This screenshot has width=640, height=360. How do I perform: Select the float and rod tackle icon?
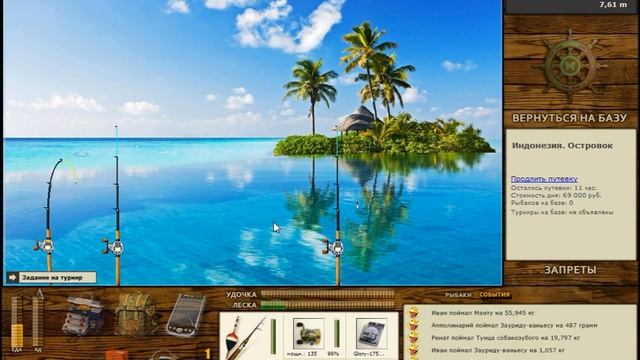(244, 338)
